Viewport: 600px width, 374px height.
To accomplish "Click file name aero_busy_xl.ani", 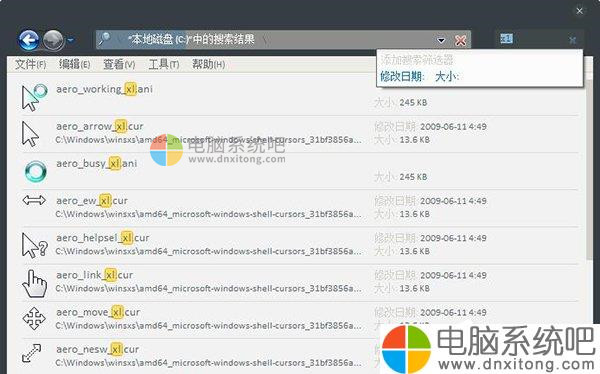I will pos(96,163).
